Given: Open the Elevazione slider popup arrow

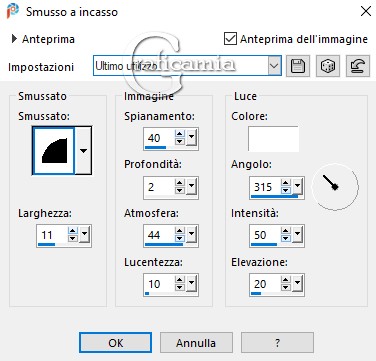Looking at the screenshot, I should (x=297, y=284).
